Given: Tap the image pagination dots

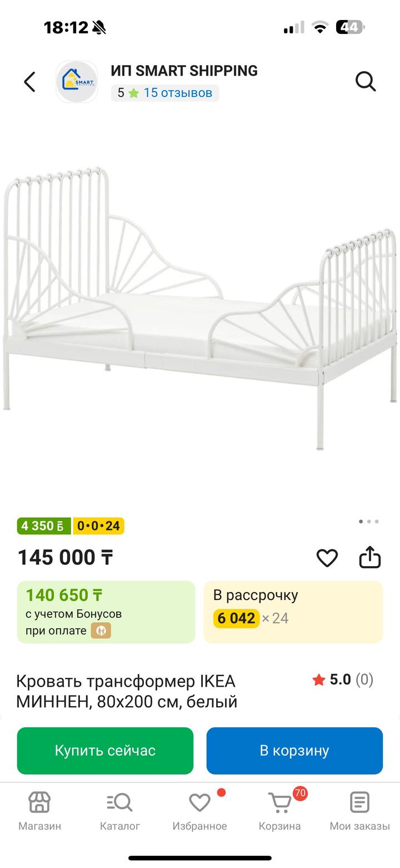Looking at the screenshot, I should (369, 522).
